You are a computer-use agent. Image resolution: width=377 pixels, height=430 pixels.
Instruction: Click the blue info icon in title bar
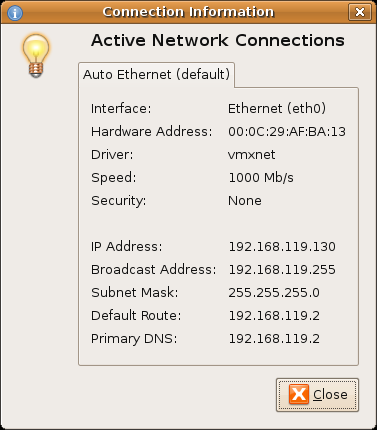tap(15, 13)
